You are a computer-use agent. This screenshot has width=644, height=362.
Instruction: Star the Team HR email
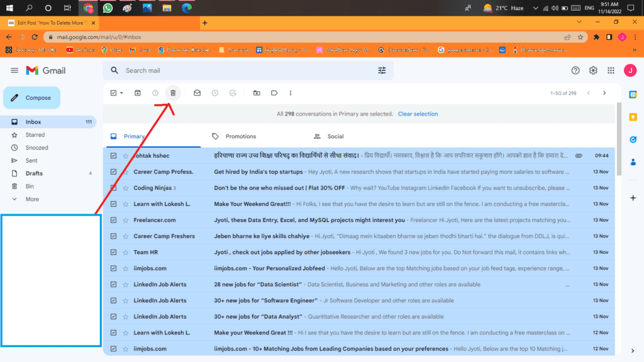click(126, 252)
